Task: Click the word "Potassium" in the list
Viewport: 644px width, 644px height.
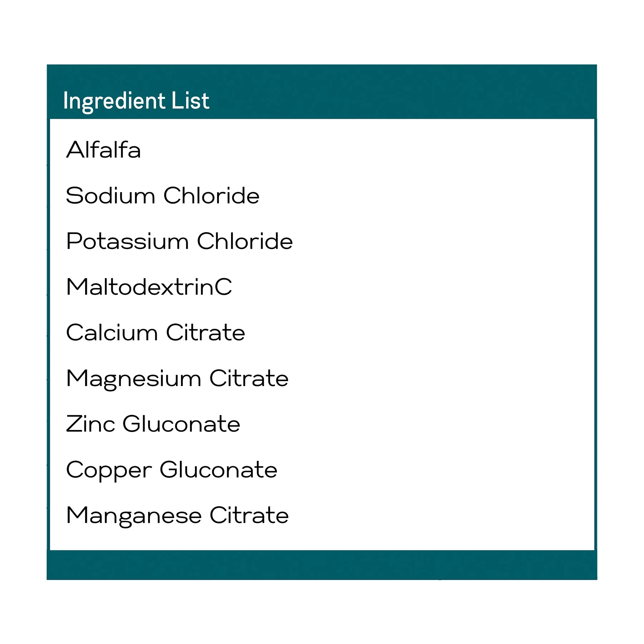Action: 127,241
